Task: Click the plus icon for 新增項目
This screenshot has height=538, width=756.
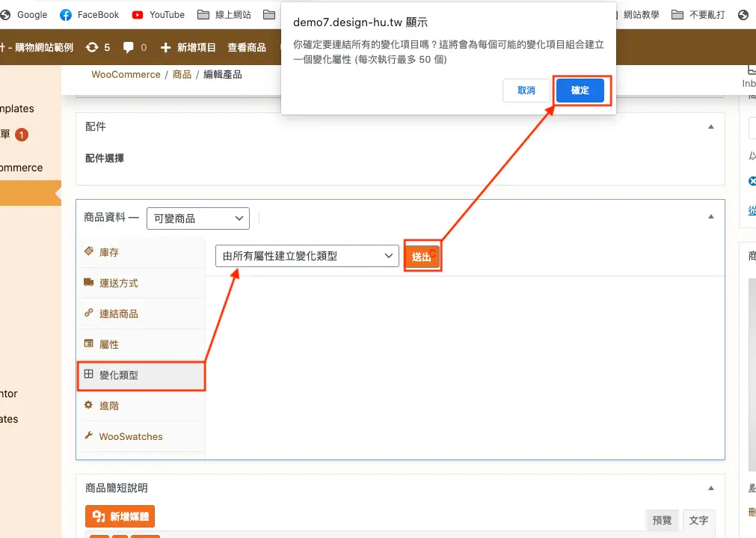Action: (x=165, y=47)
